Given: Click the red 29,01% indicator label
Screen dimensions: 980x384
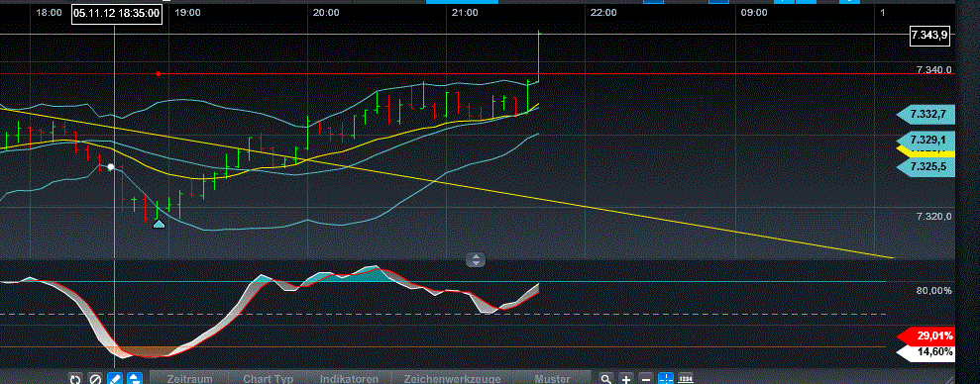Looking at the screenshot, I should pos(926,336).
